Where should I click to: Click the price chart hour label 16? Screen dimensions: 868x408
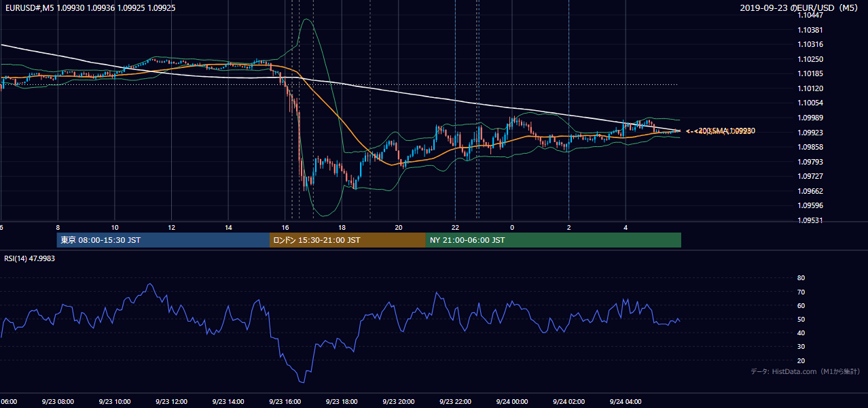pos(285,227)
